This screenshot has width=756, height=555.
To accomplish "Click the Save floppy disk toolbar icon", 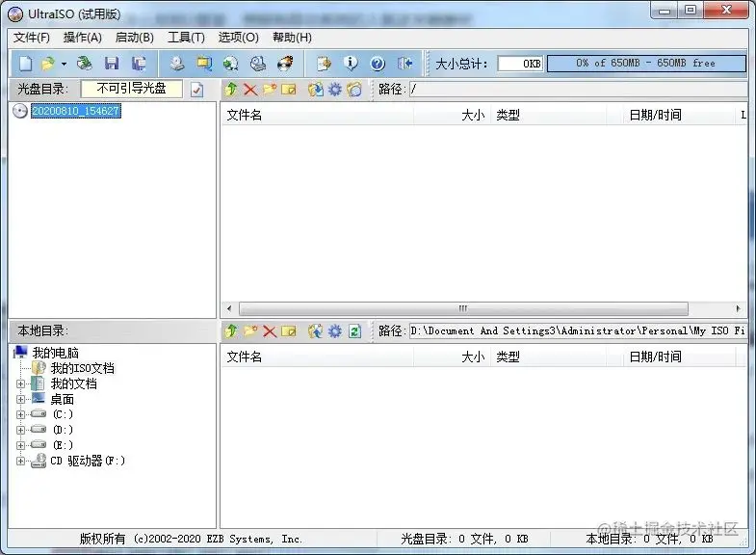I will [x=112, y=64].
